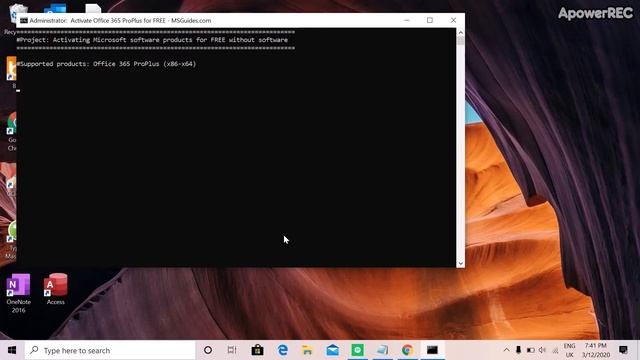Open the Action Center notifications icon
Viewport: 640px width, 360px height.
point(623,350)
